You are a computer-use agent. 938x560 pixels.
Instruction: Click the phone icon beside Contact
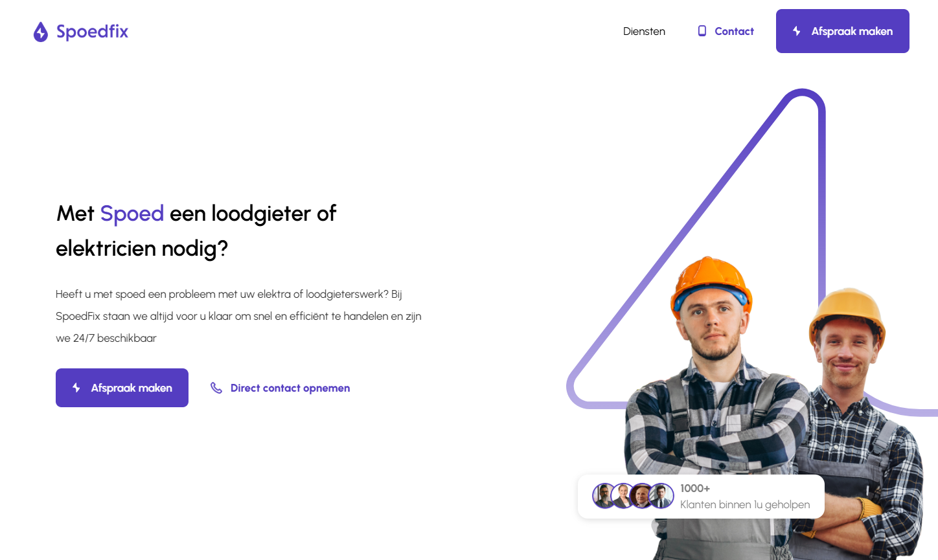tap(702, 31)
